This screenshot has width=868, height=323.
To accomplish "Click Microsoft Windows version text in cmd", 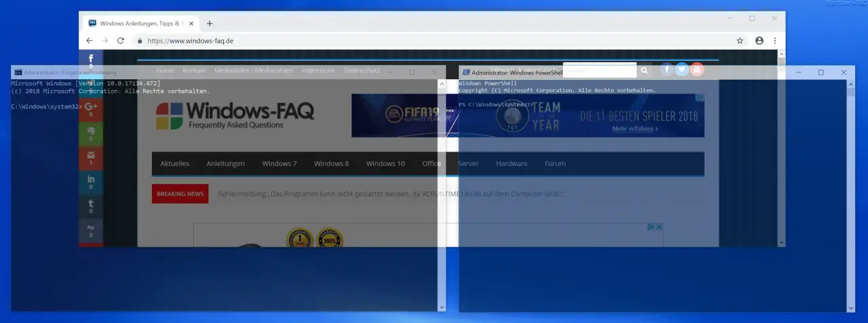I will [x=85, y=83].
